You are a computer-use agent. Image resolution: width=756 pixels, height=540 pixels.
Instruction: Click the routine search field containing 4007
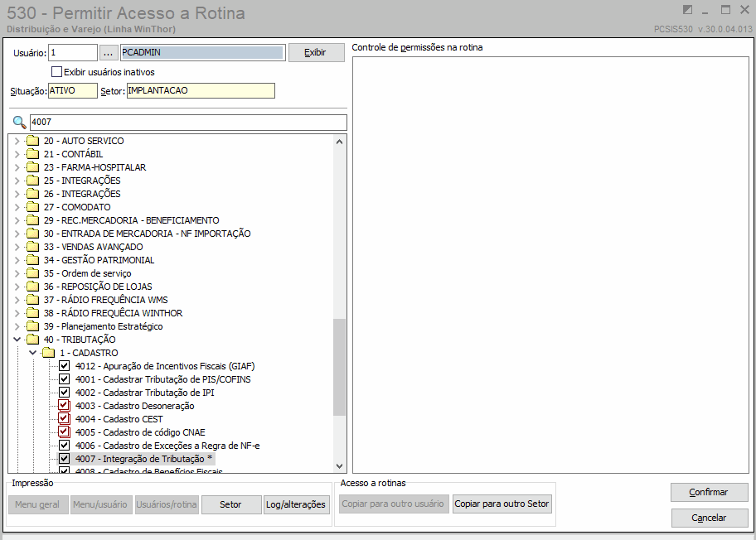pyautogui.click(x=188, y=123)
